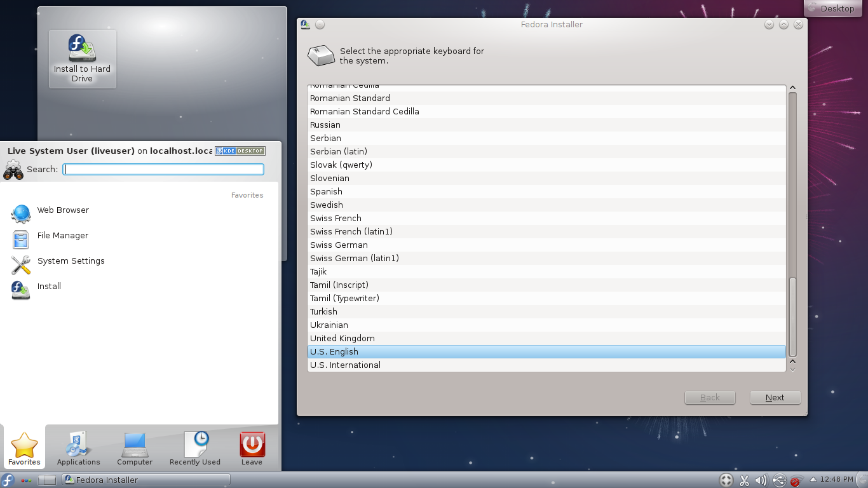Switch to the Recently Used tab

click(195, 449)
